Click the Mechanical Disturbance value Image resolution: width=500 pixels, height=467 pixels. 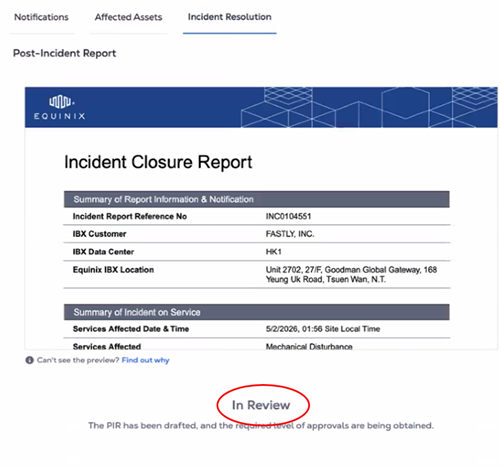(309, 347)
